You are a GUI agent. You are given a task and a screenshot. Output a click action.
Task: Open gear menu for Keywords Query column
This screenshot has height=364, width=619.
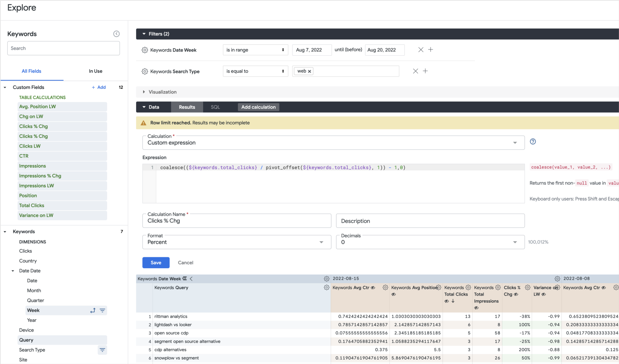(327, 287)
